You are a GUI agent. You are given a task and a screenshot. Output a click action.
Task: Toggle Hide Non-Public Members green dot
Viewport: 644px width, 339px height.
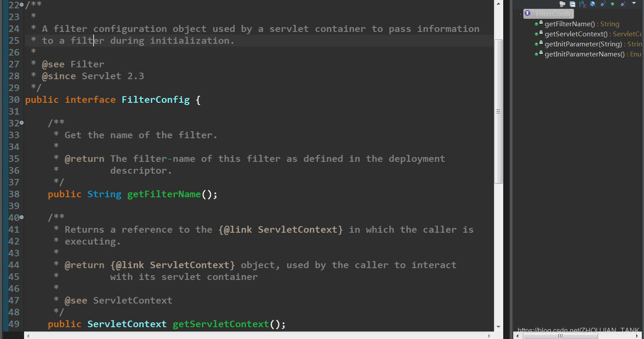[613, 4]
